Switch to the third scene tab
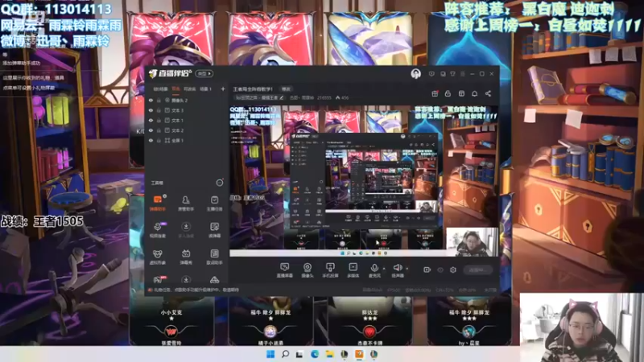The height and width of the screenshot is (362, 644). (x=189, y=89)
